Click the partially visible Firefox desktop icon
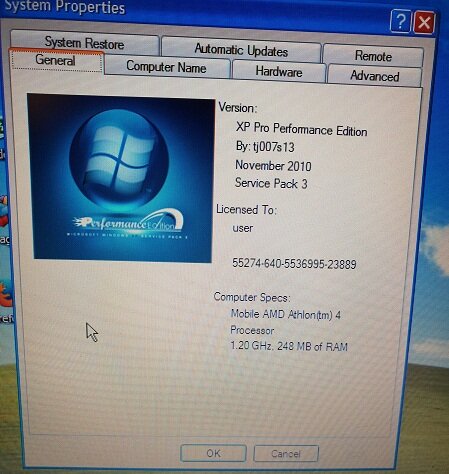449x474 pixels. click(x=5, y=296)
